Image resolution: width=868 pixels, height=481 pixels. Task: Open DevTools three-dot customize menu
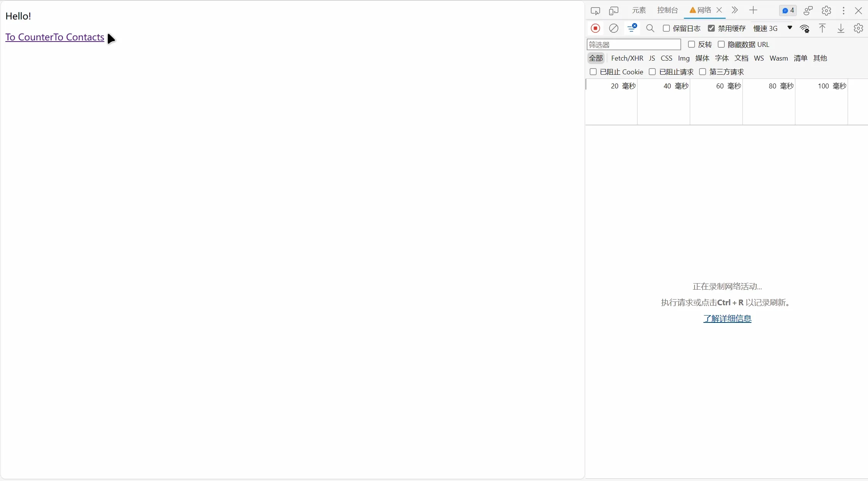[x=843, y=11]
